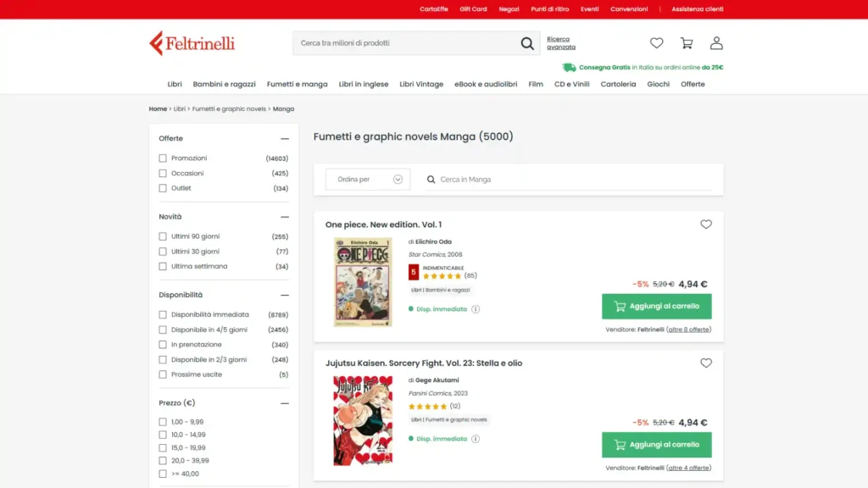Open Assistenza clienti link
The image size is (868, 488).
(x=698, y=9)
